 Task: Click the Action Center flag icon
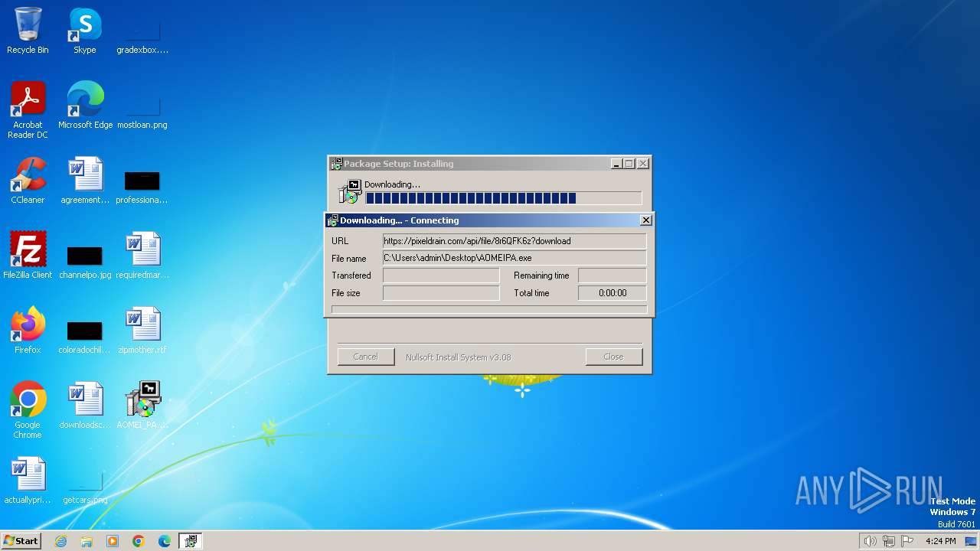(907, 541)
